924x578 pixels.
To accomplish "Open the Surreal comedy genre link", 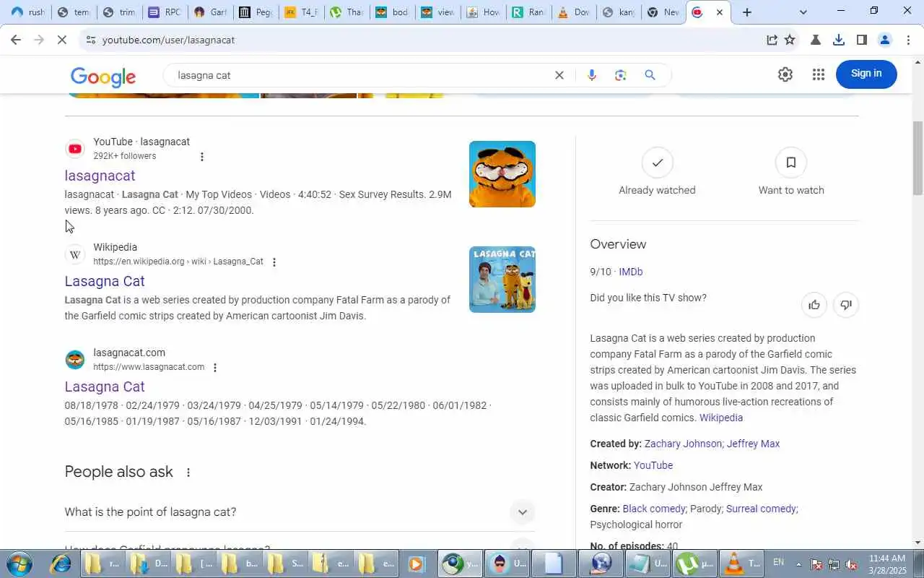I will coord(761,509).
